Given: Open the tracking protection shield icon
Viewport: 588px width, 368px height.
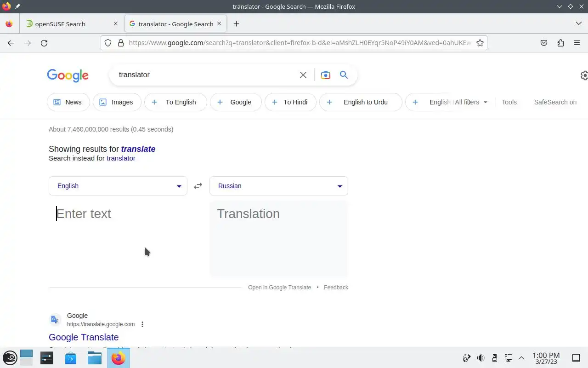Looking at the screenshot, I should pyautogui.click(x=108, y=43).
